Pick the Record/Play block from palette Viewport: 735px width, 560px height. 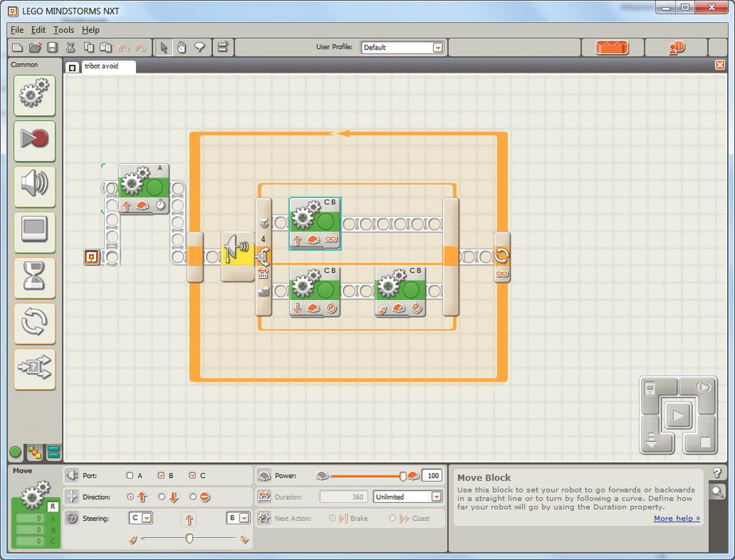(34, 140)
